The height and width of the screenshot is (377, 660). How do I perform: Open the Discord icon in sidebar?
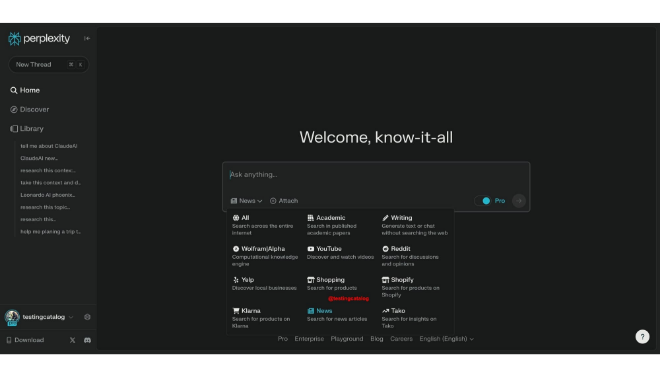coord(87,340)
